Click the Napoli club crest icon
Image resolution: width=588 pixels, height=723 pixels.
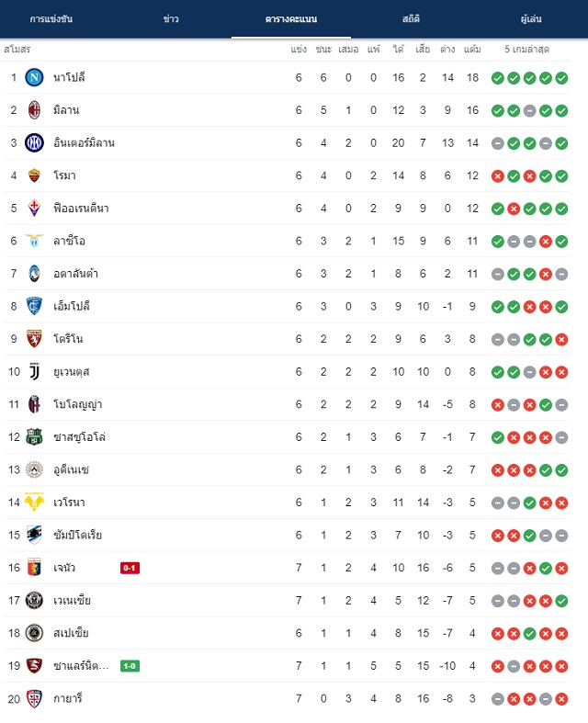[x=34, y=77]
